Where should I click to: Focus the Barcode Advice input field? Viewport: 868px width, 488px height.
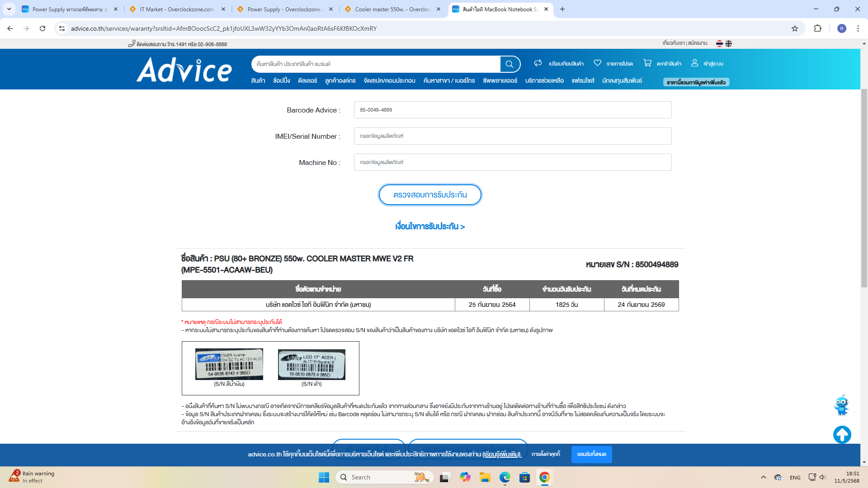[513, 110]
